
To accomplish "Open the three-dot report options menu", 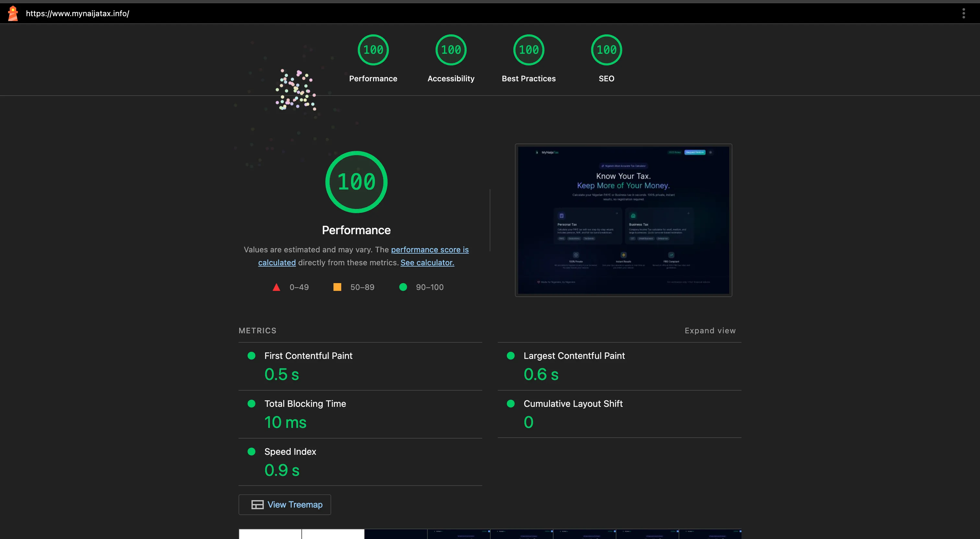I will pos(963,13).
